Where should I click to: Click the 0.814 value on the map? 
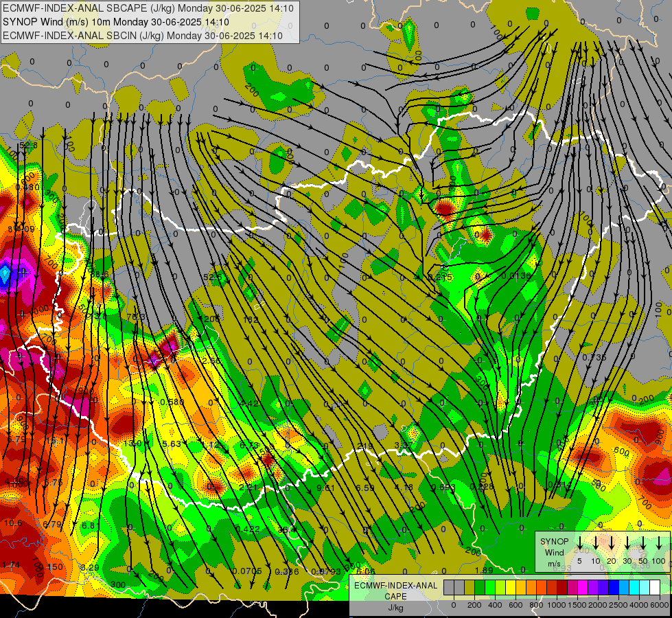[559, 485]
